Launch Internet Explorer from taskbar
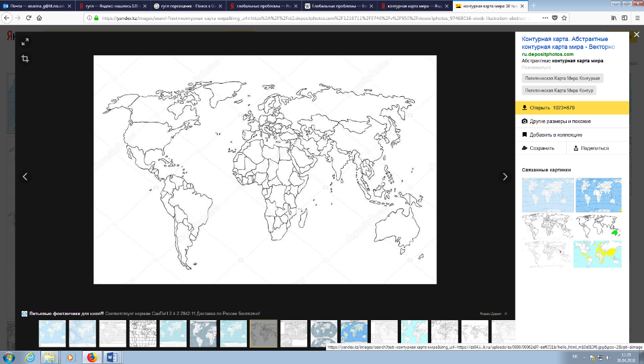This screenshot has width=644, height=364. [x=30, y=357]
